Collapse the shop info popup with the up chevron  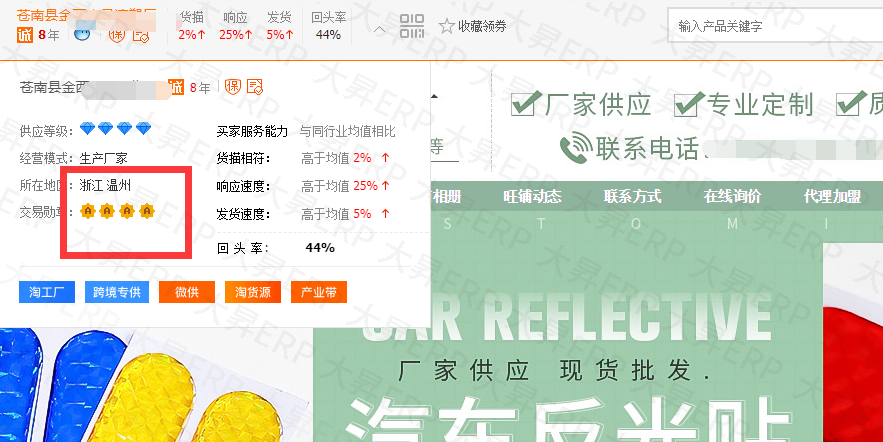[x=380, y=29]
